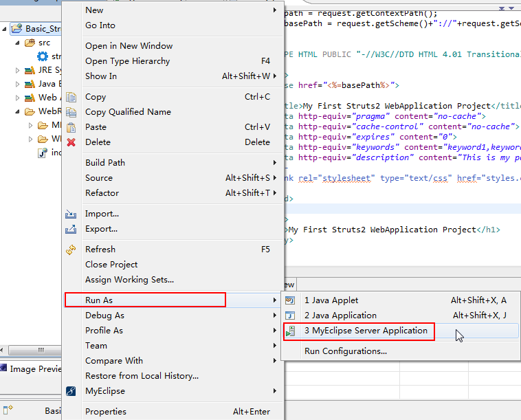
Task: Click the Web App Libraries icon
Action: (x=30, y=98)
